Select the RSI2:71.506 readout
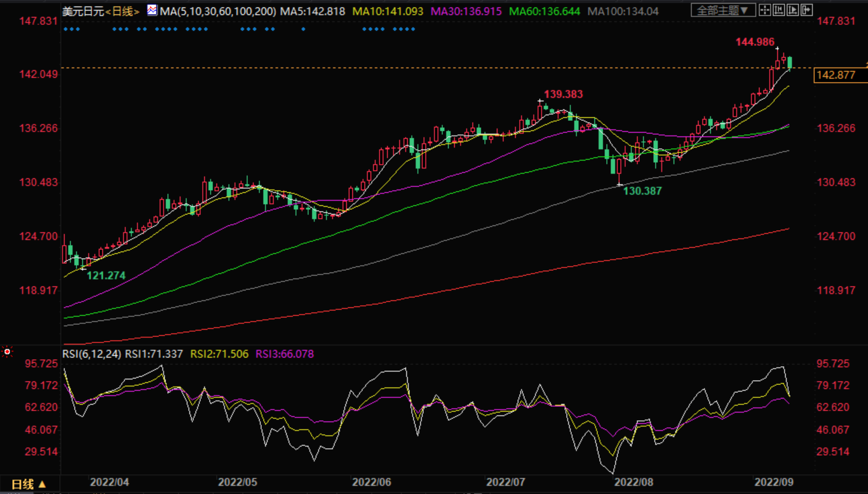 coord(219,354)
